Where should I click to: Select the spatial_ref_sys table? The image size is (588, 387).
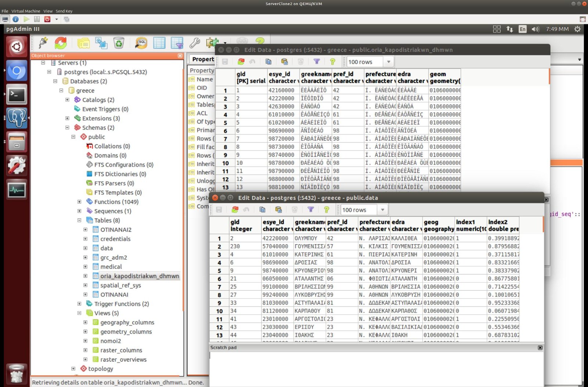pyautogui.click(x=121, y=285)
